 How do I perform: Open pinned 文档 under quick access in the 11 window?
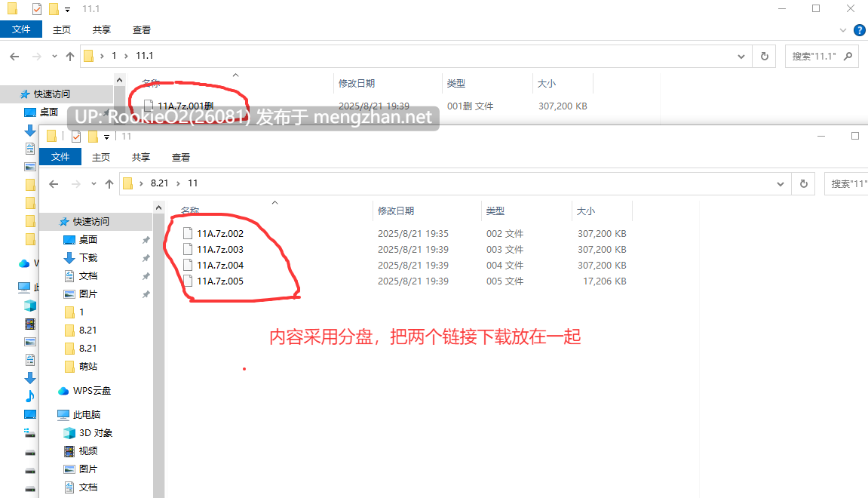point(88,276)
